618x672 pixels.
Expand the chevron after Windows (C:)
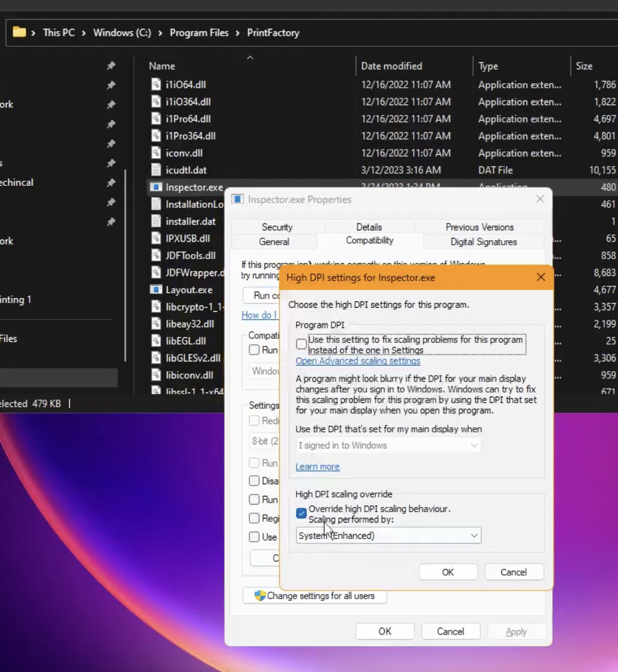tap(160, 33)
